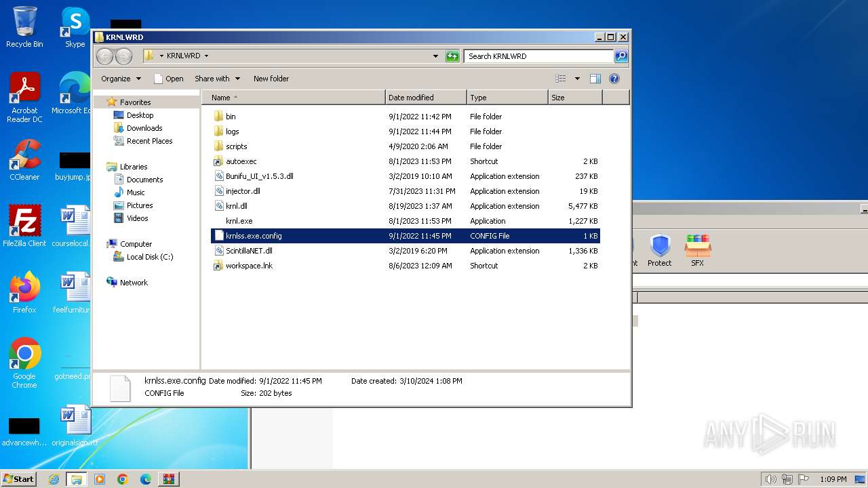Open the FileZilla Client desktop icon
The width and height of the screenshot is (868, 488).
24,226
